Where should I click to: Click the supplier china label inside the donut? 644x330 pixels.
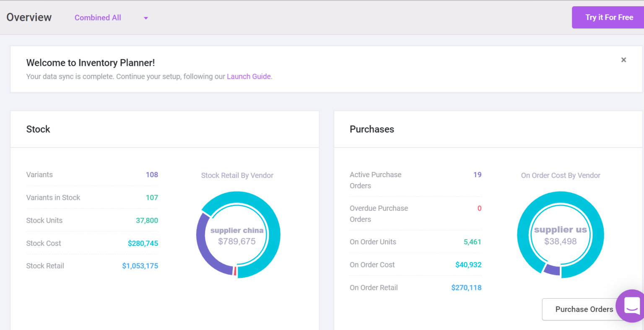(237, 230)
